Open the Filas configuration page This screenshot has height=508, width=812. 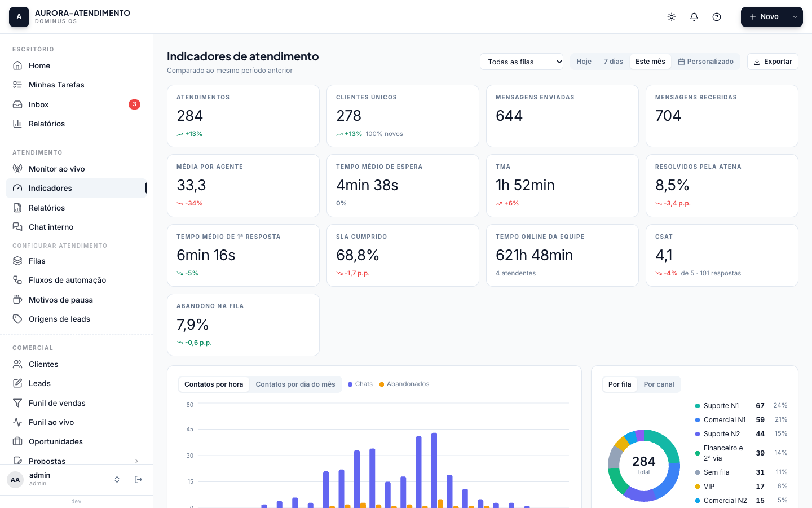coord(76,261)
